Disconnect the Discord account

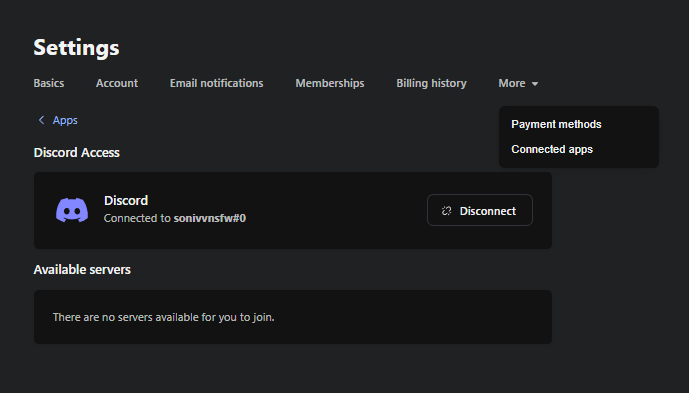click(x=480, y=210)
